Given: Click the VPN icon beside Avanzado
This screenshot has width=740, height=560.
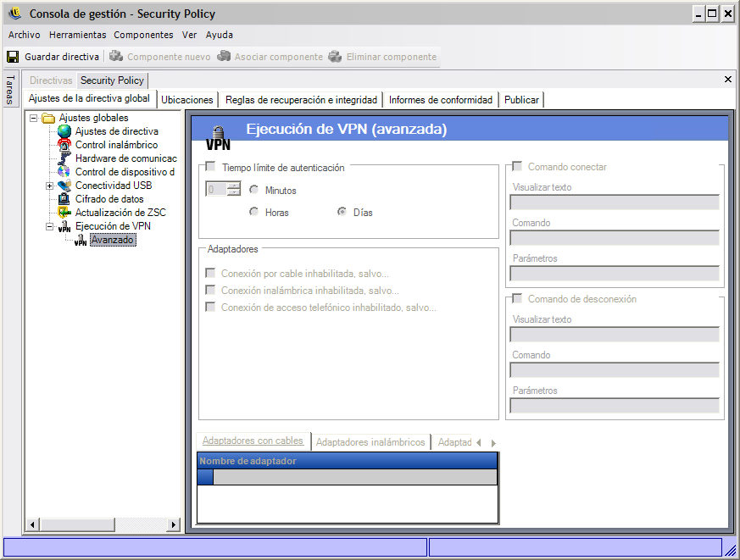Looking at the screenshot, I should click(x=81, y=240).
